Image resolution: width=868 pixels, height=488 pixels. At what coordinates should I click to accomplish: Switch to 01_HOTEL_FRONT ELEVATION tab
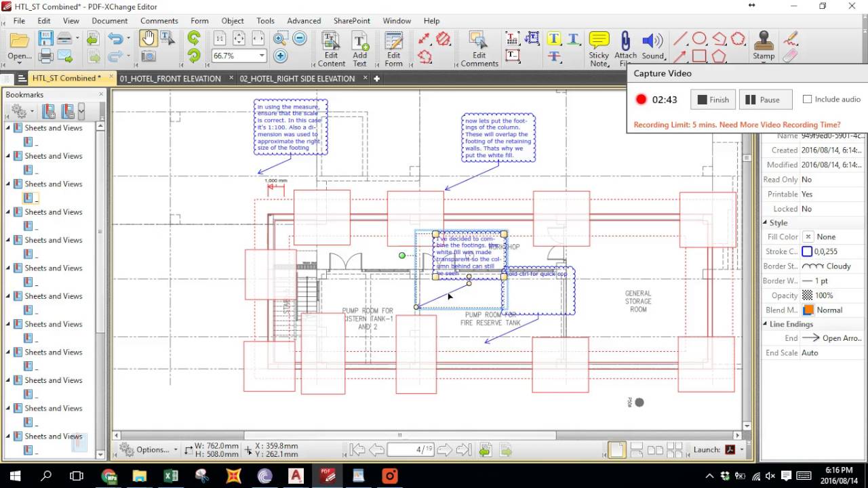click(170, 79)
